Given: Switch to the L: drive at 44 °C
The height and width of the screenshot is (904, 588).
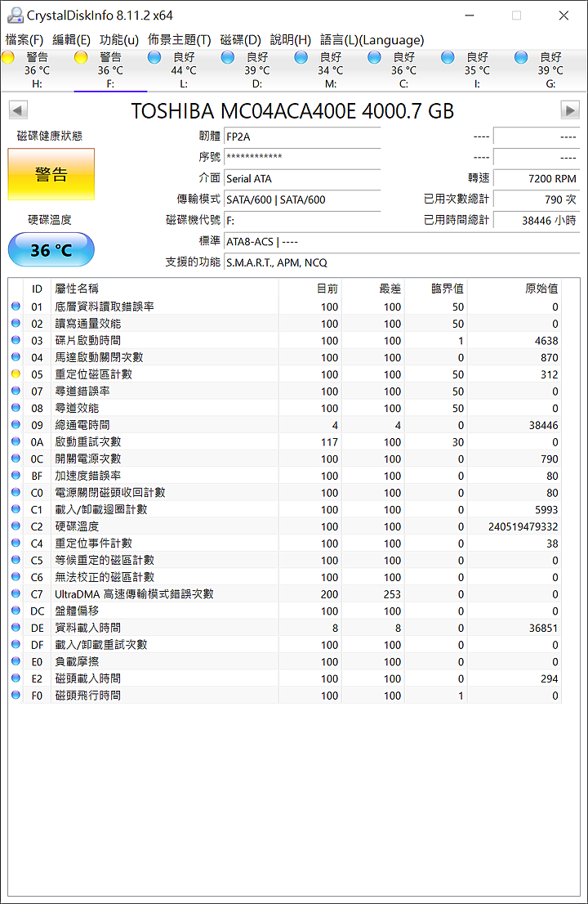Looking at the screenshot, I should tap(183, 70).
